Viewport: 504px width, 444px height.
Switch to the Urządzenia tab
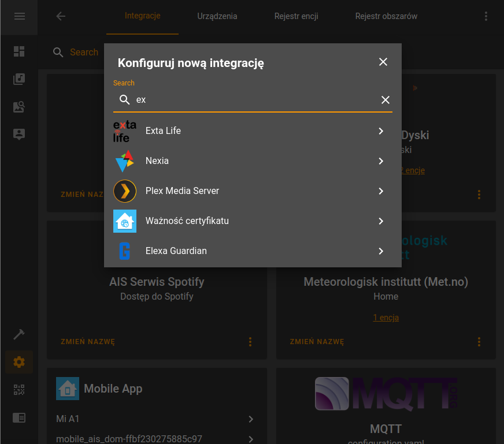point(217,16)
